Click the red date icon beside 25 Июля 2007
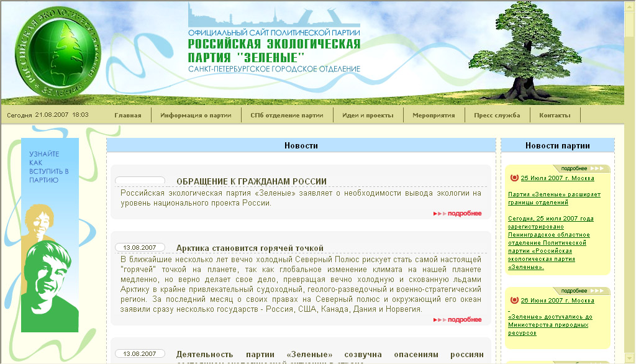Viewport: 636px width, 364px height. pos(514,177)
